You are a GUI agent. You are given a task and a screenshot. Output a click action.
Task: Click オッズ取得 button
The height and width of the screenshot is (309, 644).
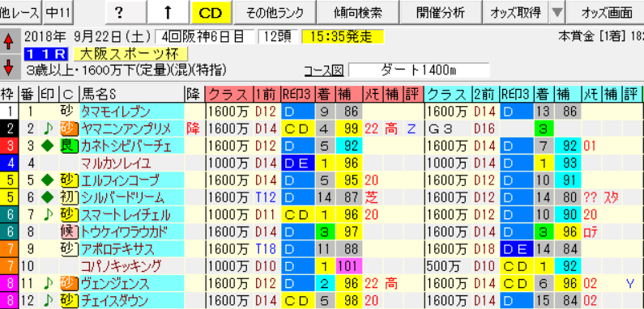pyautogui.click(x=516, y=13)
